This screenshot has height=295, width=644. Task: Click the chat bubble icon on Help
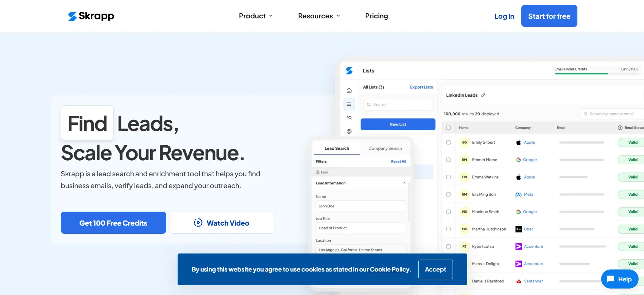coord(610,279)
